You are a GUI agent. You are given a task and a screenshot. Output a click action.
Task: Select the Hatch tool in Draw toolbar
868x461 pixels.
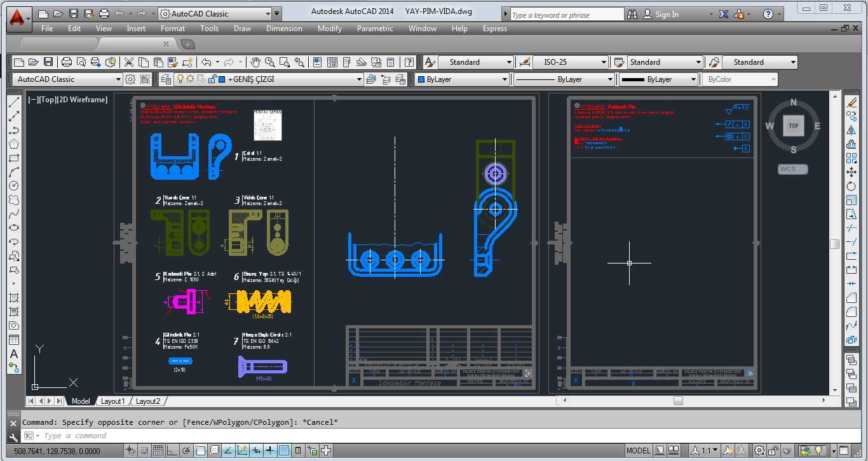[13, 298]
